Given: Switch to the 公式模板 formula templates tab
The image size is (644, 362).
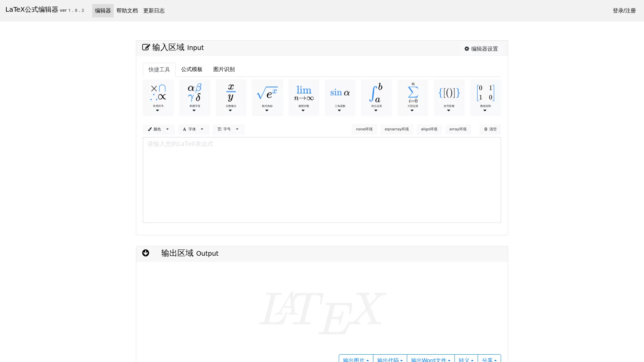Looking at the screenshot, I should (192, 69).
